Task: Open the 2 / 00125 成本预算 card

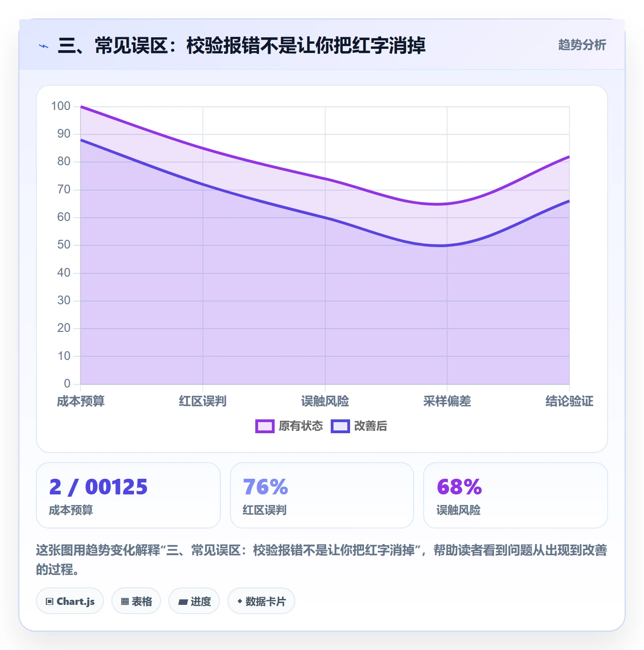Action: [128, 495]
